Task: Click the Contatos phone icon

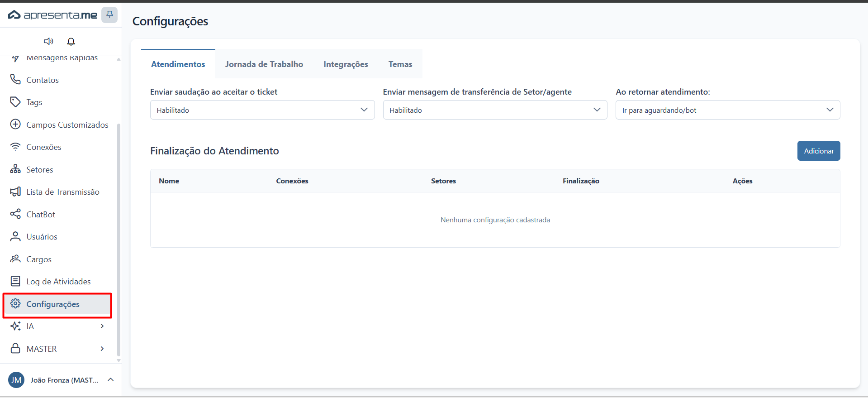Action: coord(15,80)
